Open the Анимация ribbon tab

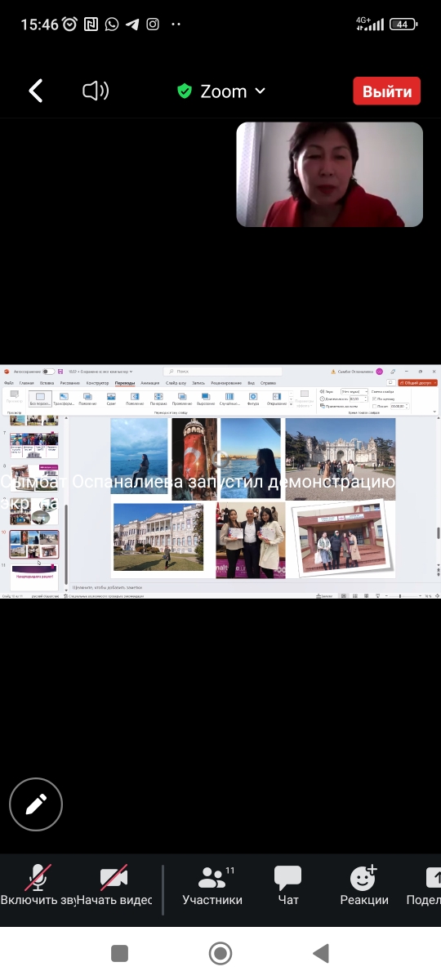pos(150,383)
